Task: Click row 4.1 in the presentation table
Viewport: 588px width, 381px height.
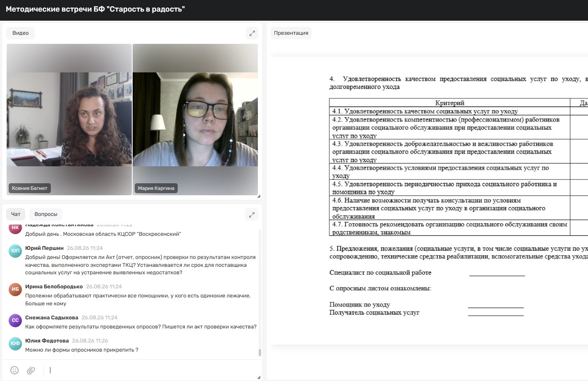Action: click(x=450, y=111)
